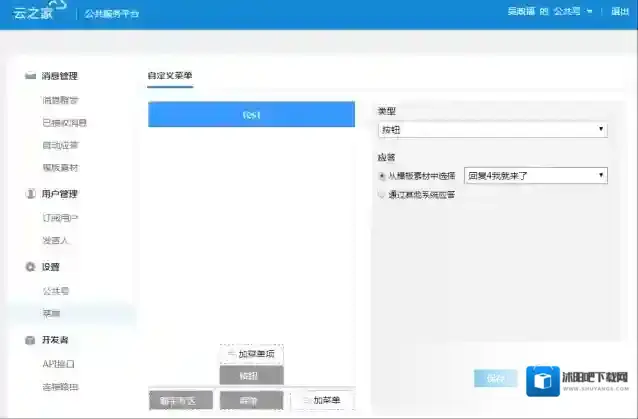The width and height of the screenshot is (638, 419).
Task: Click the plus icon on 加菜单项
Action: (x=231, y=355)
